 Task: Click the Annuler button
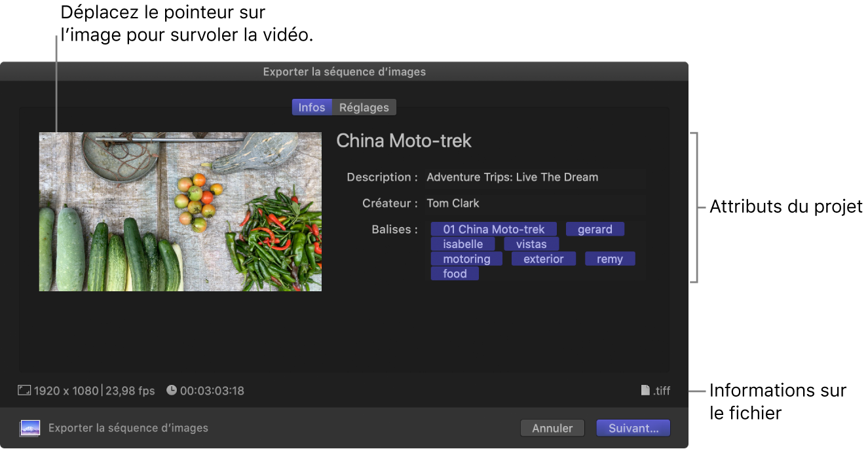552,427
